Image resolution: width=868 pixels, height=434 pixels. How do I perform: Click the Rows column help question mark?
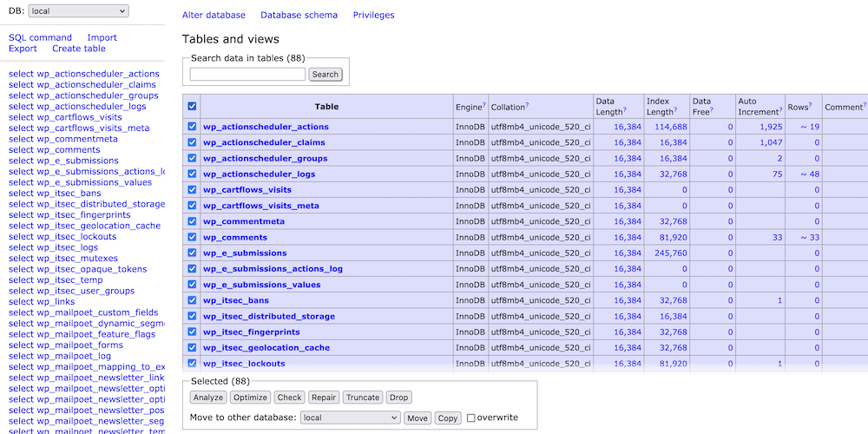click(811, 104)
